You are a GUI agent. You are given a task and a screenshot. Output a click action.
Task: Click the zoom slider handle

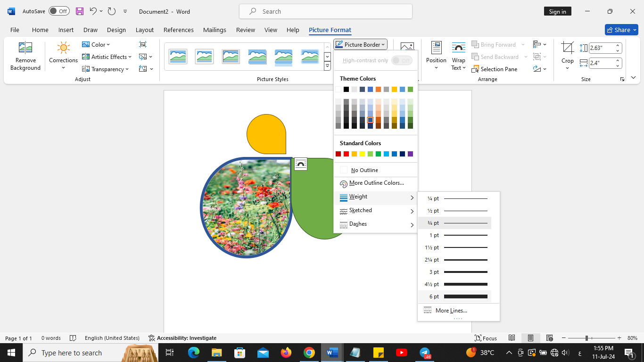coord(586,338)
